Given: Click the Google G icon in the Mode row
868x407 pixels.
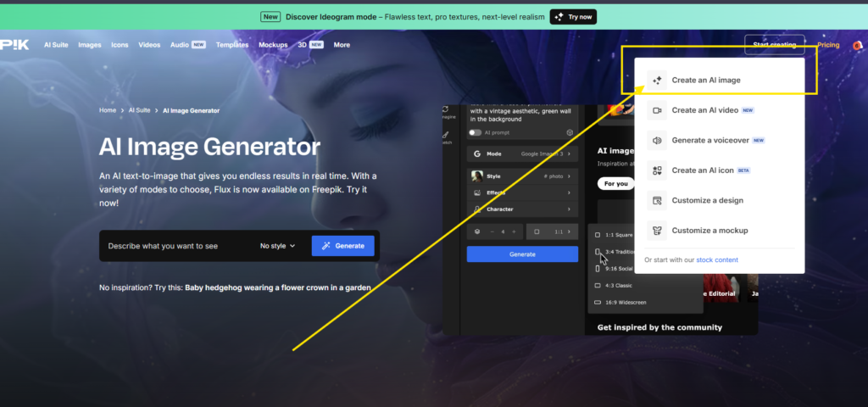Looking at the screenshot, I should tap(476, 154).
